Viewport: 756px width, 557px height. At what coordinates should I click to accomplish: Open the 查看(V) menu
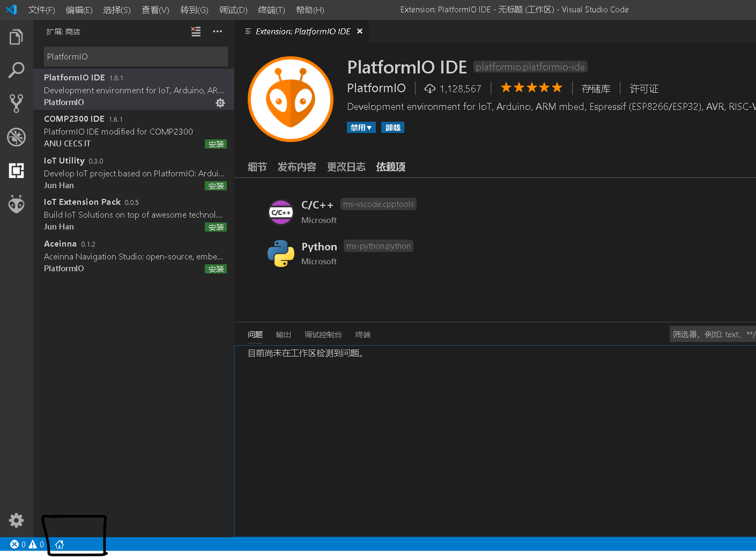(155, 10)
